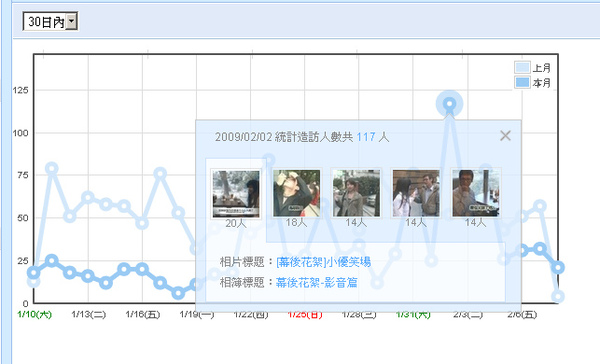Click the last 本月 data point at right edge
This screenshot has width=600, height=364.
[558, 267]
